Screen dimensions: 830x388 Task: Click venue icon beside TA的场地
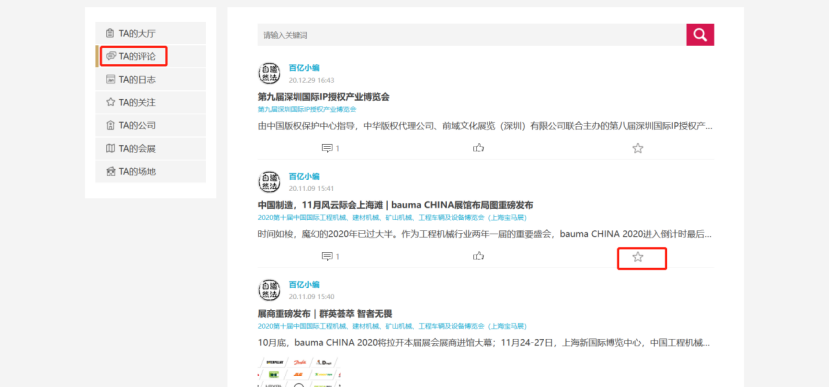110,172
